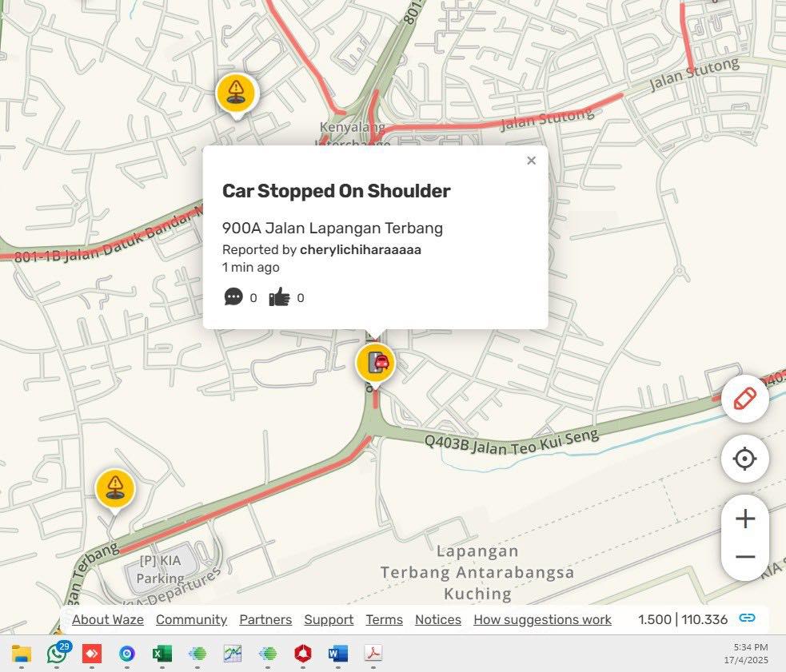
Task: Click the Q403B Jalan Teo Kui Seng label
Action: [x=511, y=441]
